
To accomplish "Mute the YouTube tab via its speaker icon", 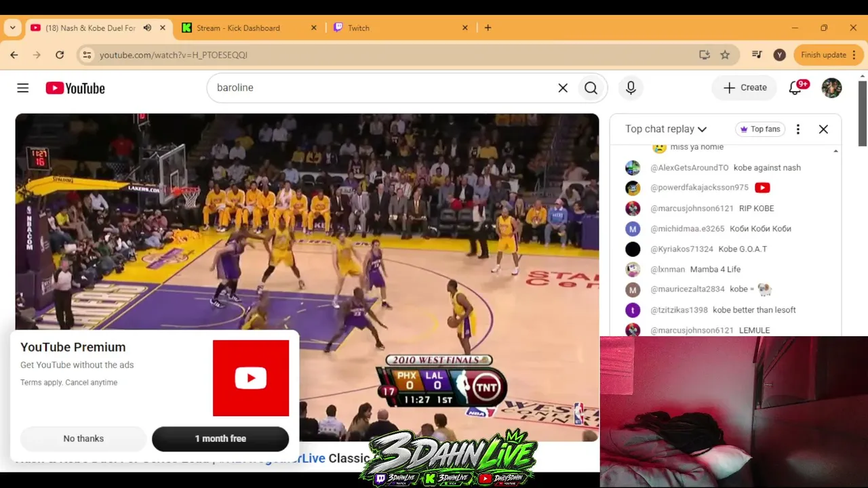I will [147, 28].
